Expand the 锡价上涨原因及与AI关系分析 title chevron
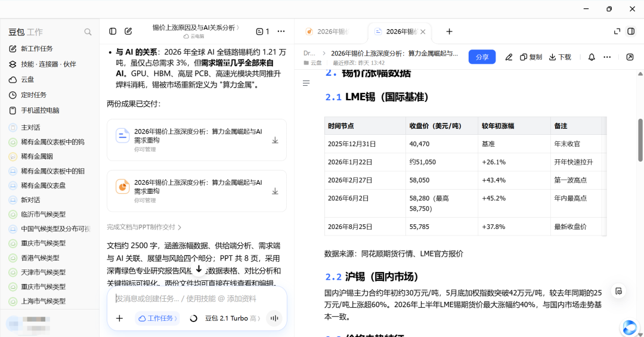 pos(238,27)
